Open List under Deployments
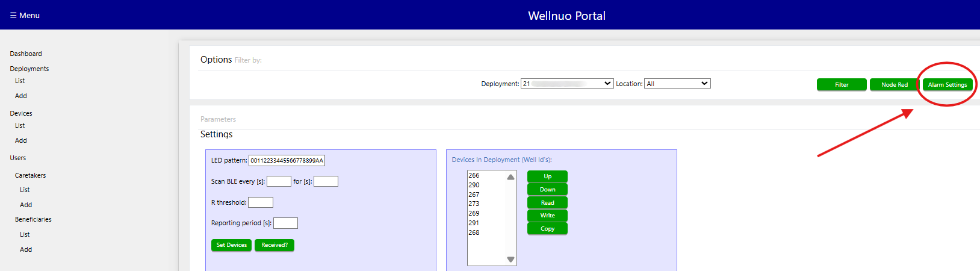 point(20,81)
